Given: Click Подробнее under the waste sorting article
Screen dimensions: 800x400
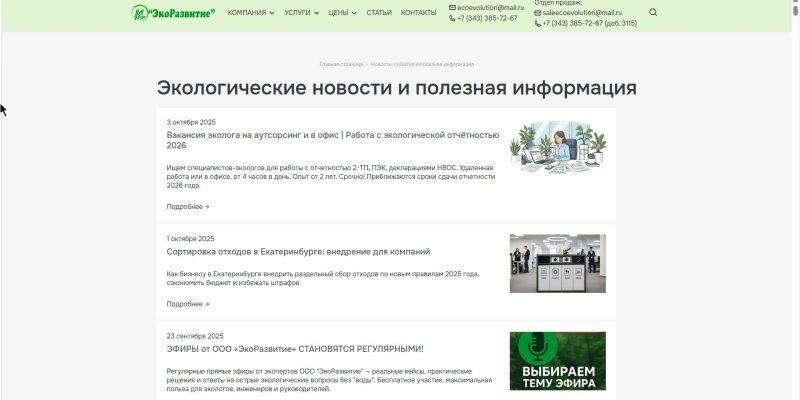Looking at the screenshot, I should pyautogui.click(x=188, y=304).
